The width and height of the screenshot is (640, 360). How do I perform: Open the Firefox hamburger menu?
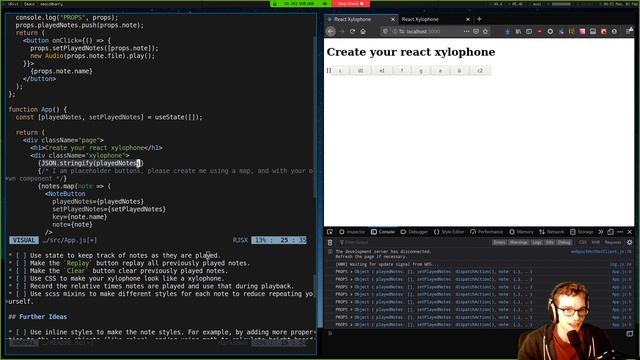tap(629, 31)
